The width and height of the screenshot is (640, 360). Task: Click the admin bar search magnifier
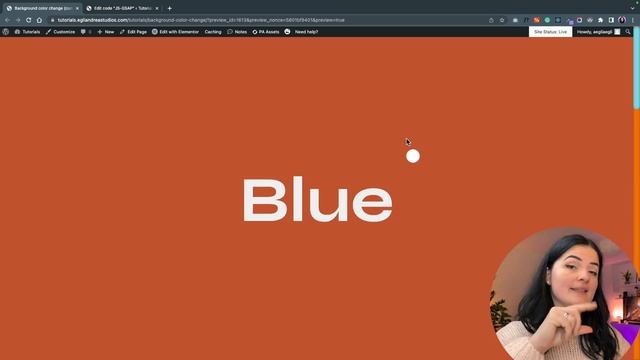point(628,32)
